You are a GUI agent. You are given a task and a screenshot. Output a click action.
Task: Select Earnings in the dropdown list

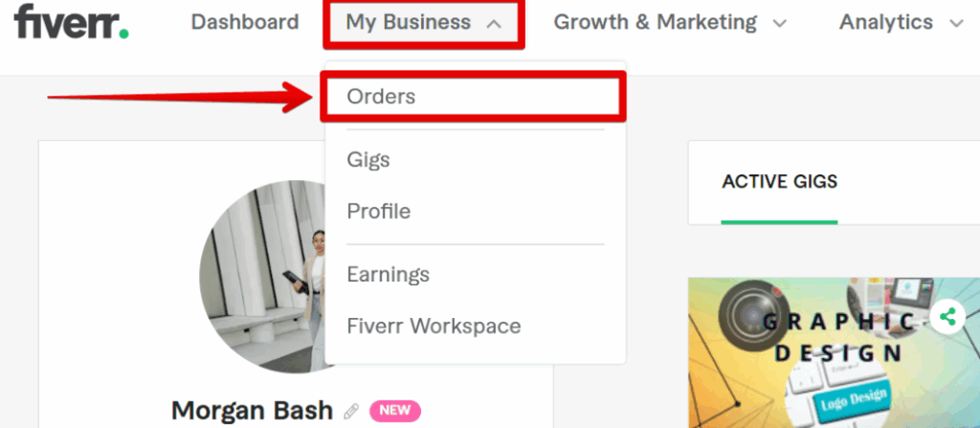(389, 274)
